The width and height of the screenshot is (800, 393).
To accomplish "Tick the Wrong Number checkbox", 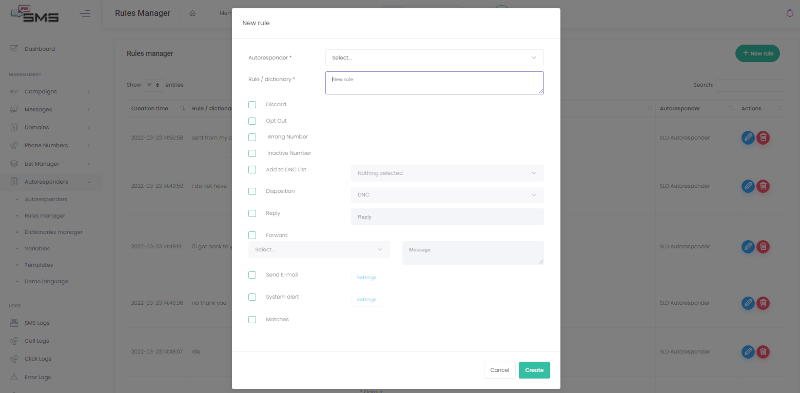I will pyautogui.click(x=252, y=137).
